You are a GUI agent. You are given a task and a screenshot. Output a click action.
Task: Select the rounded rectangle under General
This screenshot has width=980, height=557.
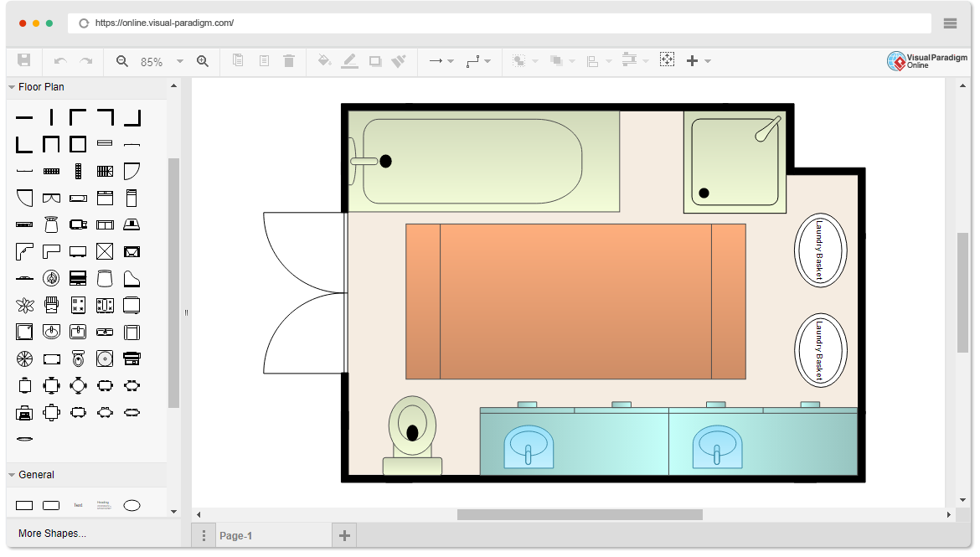click(x=51, y=506)
